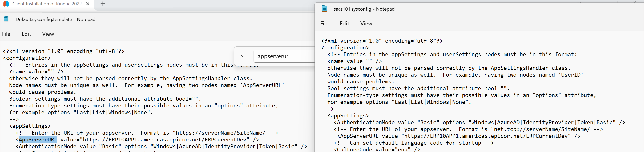Click the left window URL value "https://ERP10APP1.americas.epicor.net/ERPCurrentDev"
This screenshot has height=152, width=644.
[x=166, y=140]
